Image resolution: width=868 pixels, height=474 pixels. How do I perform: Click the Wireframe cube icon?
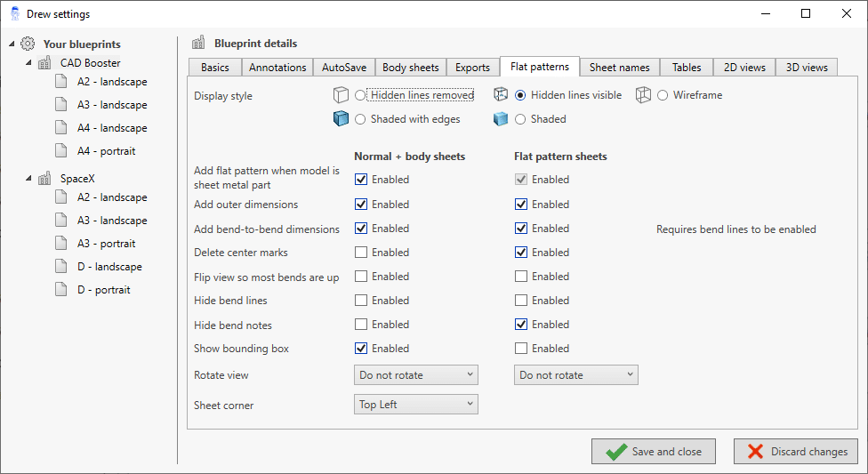(644, 95)
